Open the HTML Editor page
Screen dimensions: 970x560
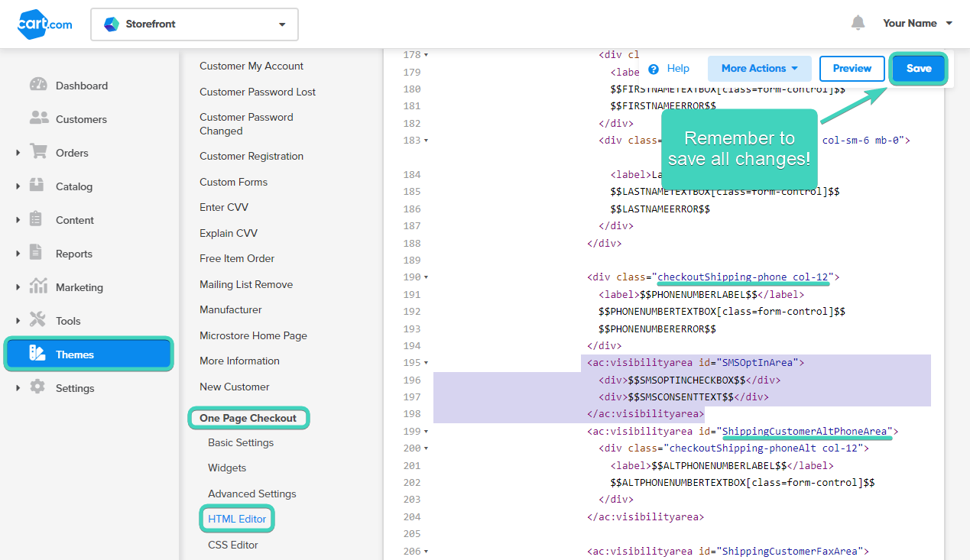tap(237, 519)
